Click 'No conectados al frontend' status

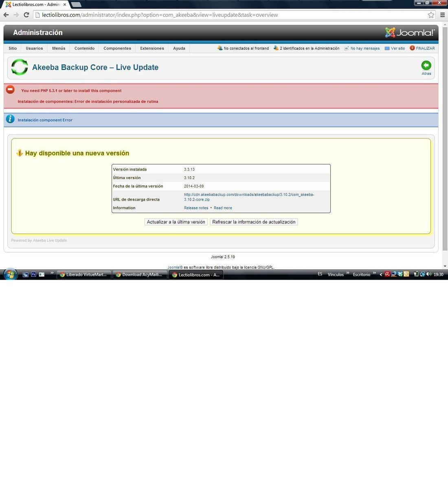[246, 48]
